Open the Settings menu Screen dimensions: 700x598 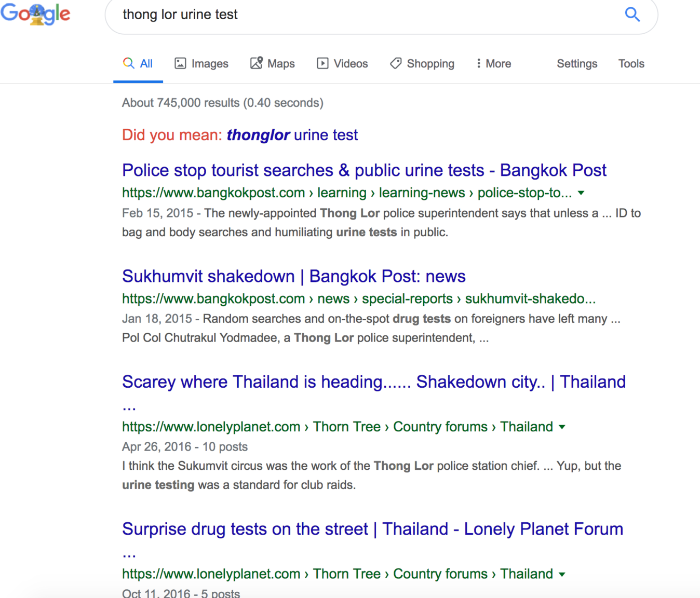click(577, 63)
